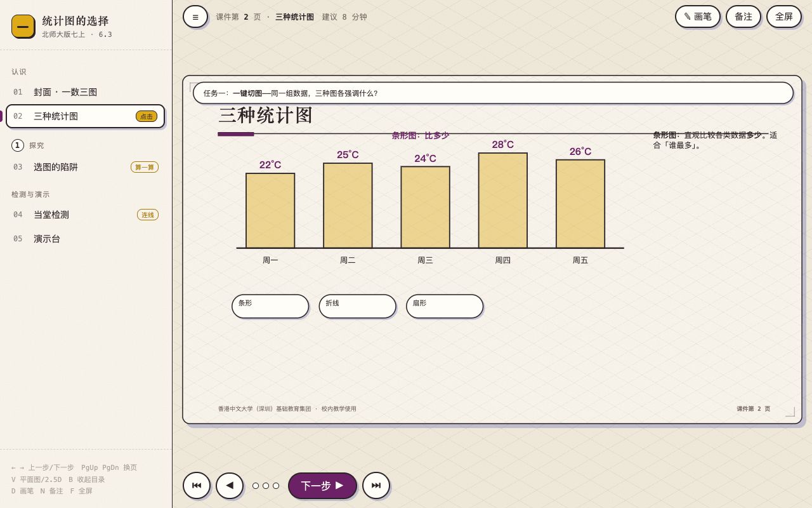812x508 pixels.
Task: Click the 北师大版七上 · 6.3 subtitle
Action: pyautogui.click(x=77, y=35)
